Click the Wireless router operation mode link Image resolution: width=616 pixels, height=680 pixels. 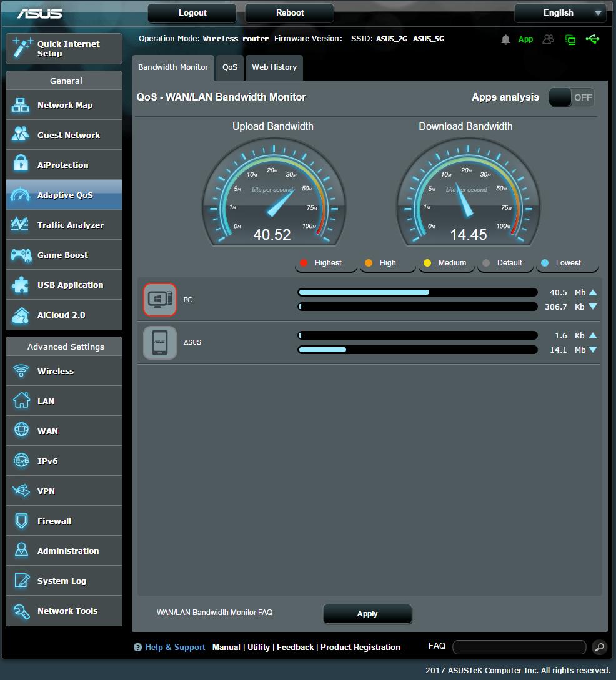(x=236, y=39)
